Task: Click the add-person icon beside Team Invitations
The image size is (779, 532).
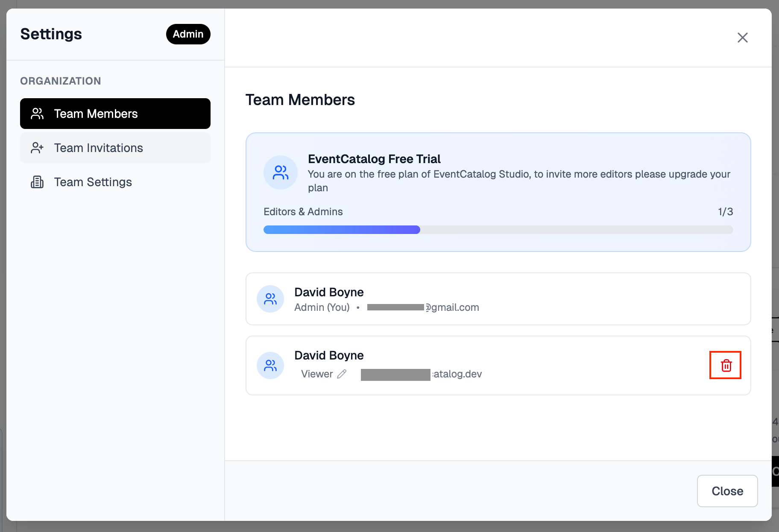Action: pos(37,148)
